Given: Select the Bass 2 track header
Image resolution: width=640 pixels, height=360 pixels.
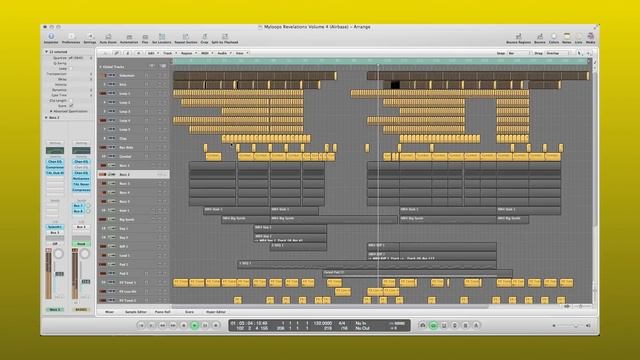Looking at the screenshot, I should tap(133, 174).
